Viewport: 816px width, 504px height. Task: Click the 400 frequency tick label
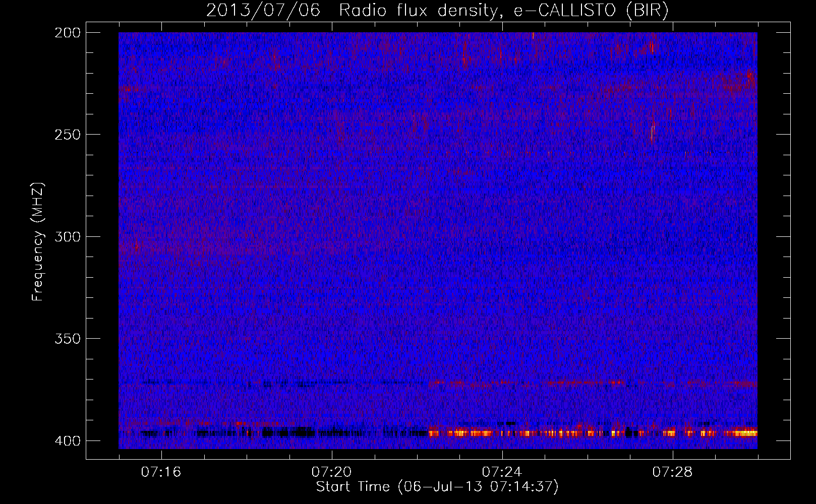(67, 441)
